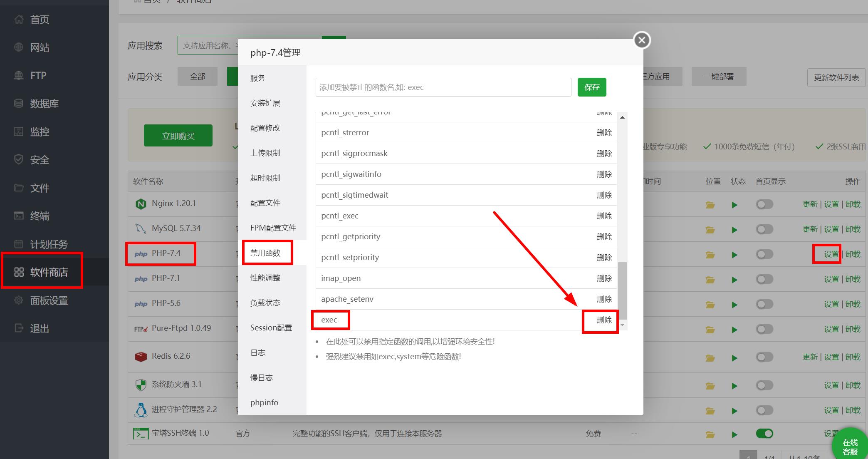Click the 面板设置 gear icon in sidebar

click(x=19, y=300)
